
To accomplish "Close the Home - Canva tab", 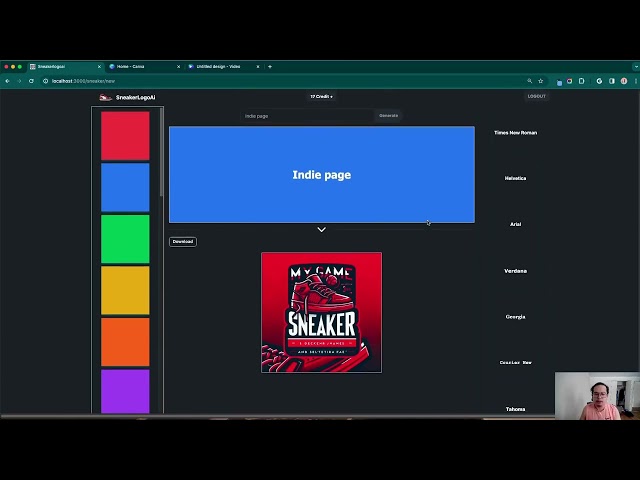I will tap(178, 67).
